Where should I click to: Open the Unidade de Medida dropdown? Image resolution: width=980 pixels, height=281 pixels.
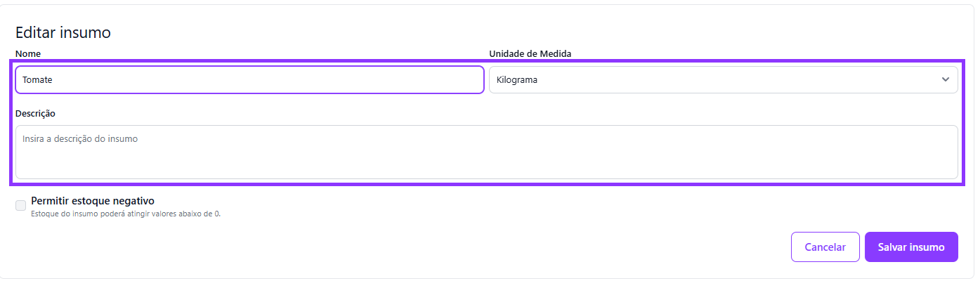722,79
